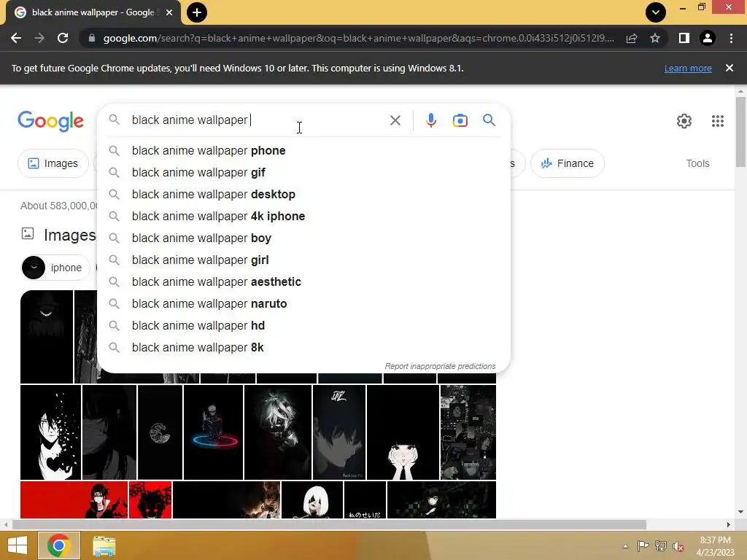This screenshot has width=747, height=560.
Task: Open the black-and-white anime boy thumbnail
Action: (50, 432)
